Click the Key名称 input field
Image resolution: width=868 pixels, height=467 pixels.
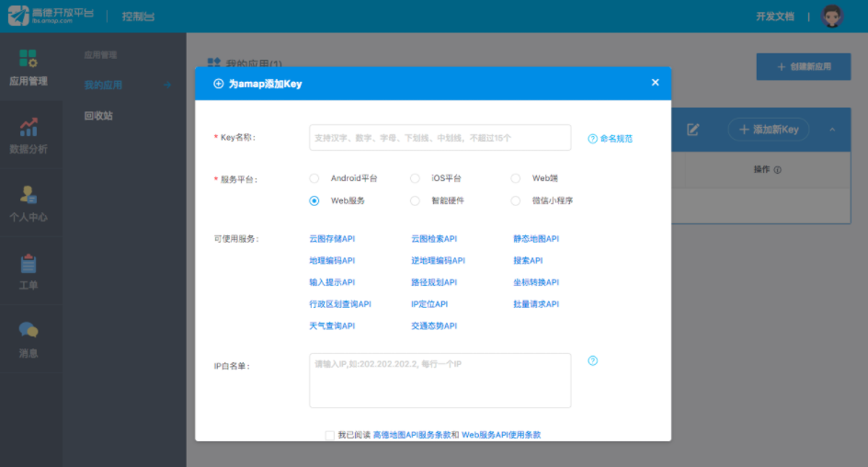click(x=440, y=137)
